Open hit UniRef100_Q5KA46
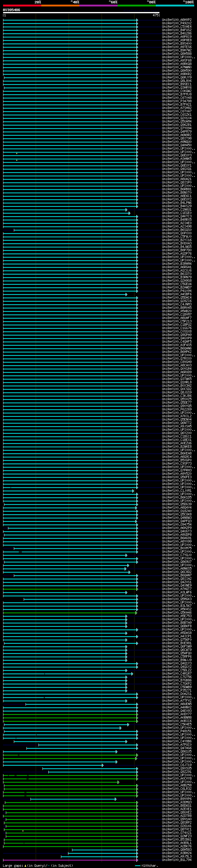The width and height of the screenshot is (197, 868). pos(177,612)
